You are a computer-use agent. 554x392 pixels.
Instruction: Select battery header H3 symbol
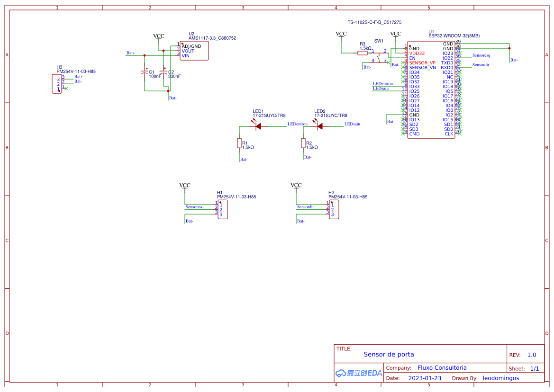pos(56,84)
